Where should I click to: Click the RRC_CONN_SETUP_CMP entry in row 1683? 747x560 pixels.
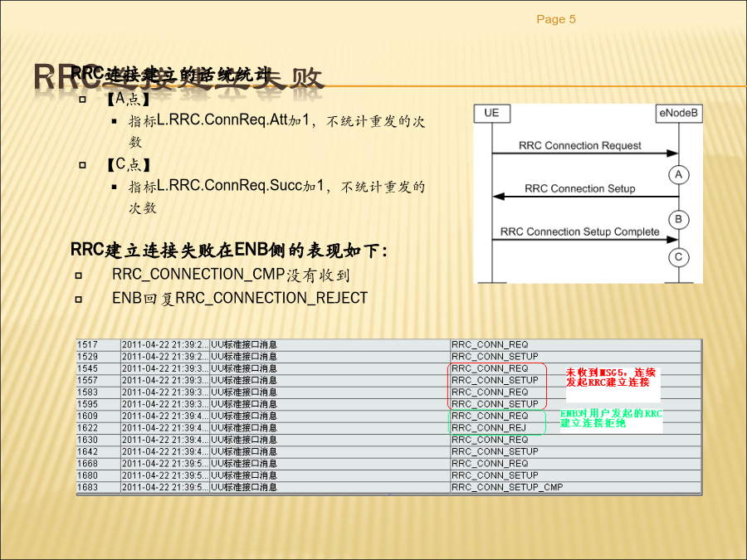pyautogui.click(x=507, y=488)
